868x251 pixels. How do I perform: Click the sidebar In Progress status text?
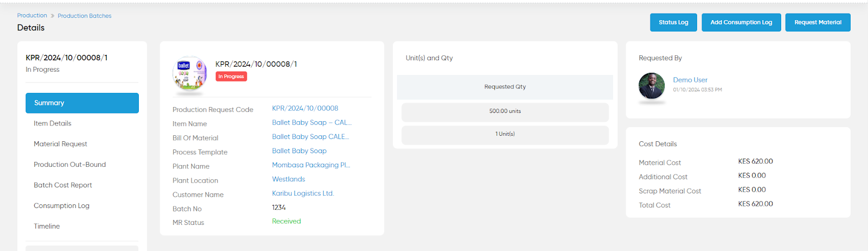point(42,70)
